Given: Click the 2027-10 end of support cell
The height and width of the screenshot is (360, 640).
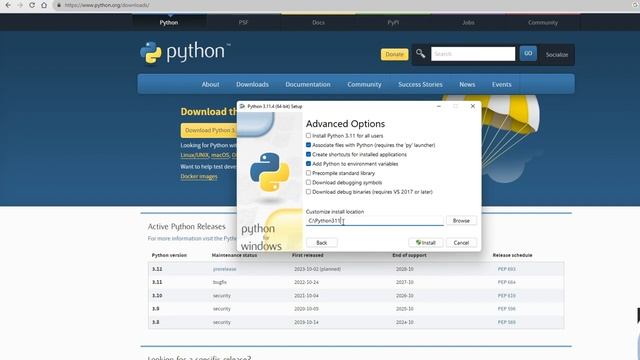Looking at the screenshot, I should [x=404, y=282].
